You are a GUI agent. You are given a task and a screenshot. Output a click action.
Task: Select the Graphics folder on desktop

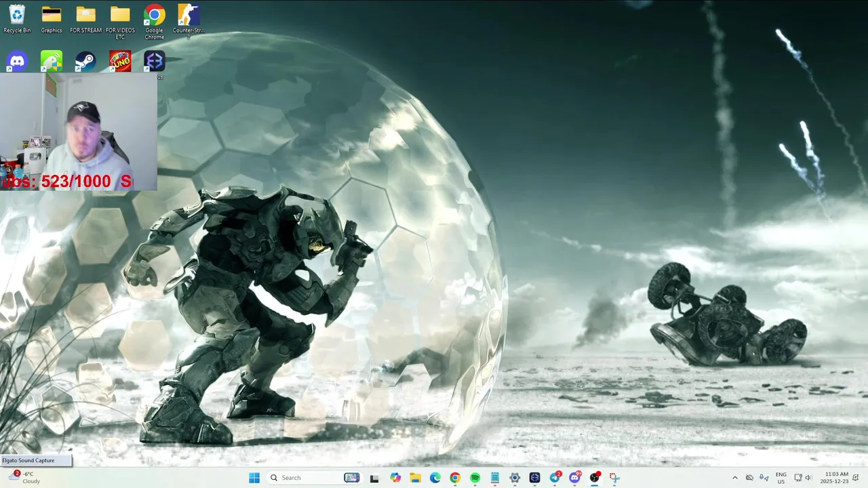pyautogui.click(x=52, y=19)
